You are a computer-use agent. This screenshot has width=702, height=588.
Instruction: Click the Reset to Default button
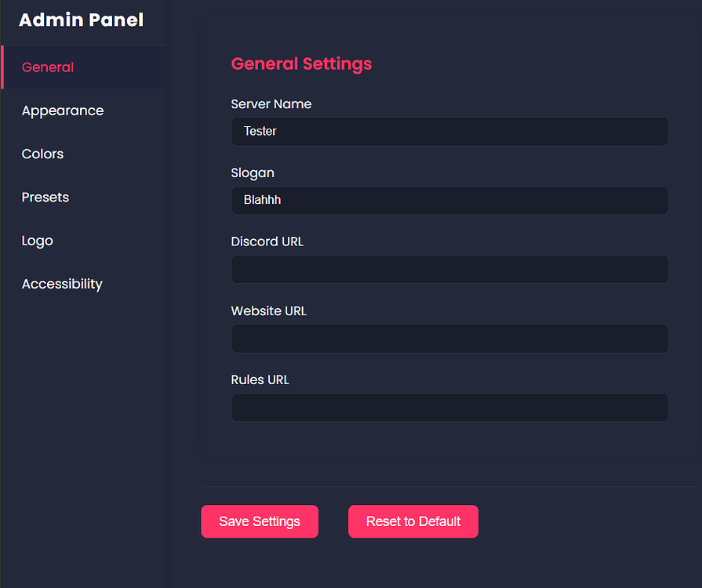point(413,521)
